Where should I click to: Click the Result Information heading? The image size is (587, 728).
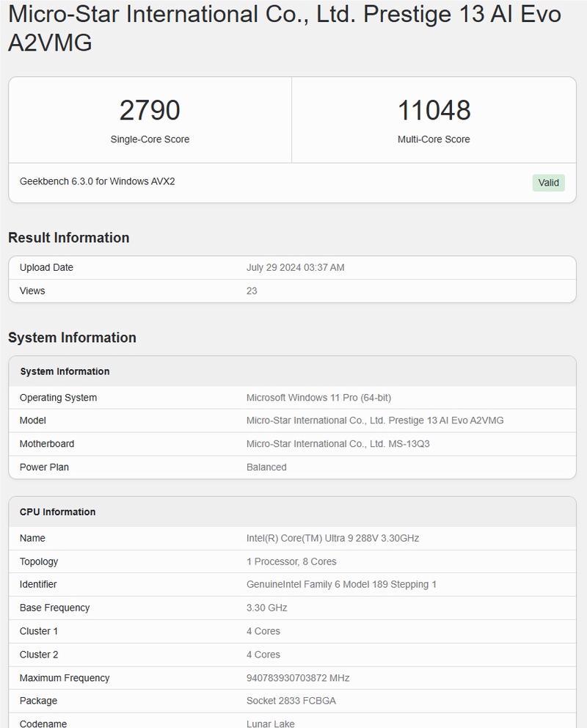[x=69, y=238]
